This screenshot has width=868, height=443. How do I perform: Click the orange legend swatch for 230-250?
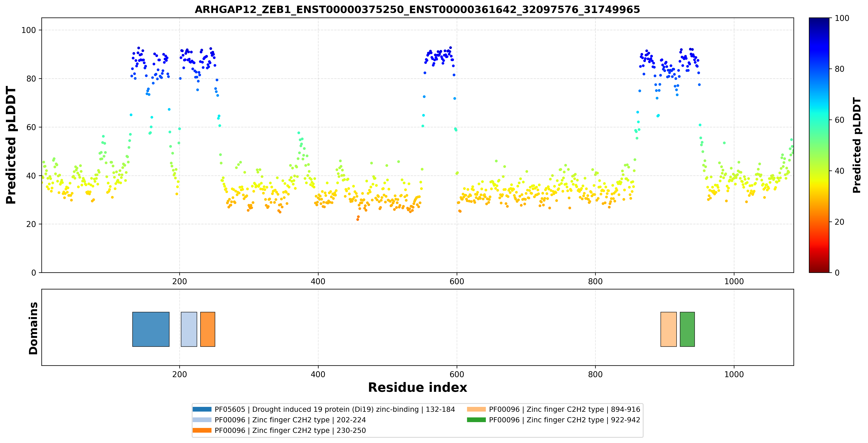pos(202,430)
